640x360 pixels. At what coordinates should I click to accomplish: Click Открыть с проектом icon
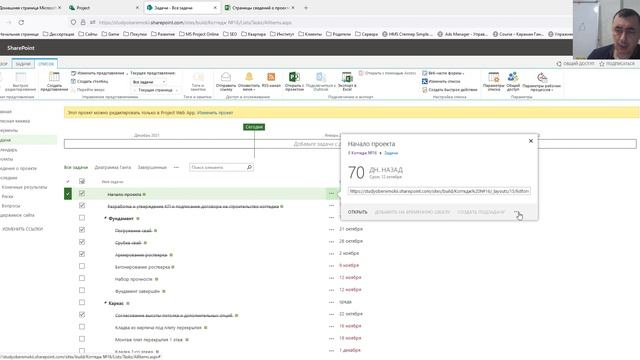294,77
